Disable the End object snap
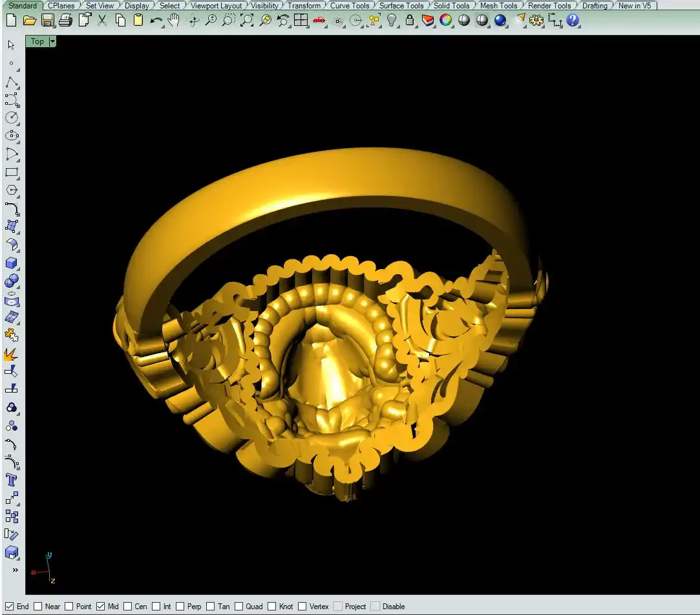Viewport: 700px width, 615px height. [10, 607]
